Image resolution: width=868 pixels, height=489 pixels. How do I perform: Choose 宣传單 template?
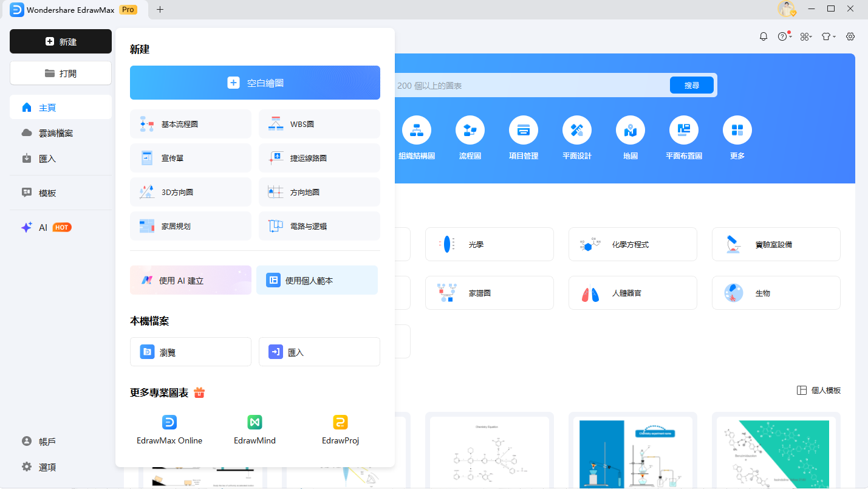click(x=191, y=158)
